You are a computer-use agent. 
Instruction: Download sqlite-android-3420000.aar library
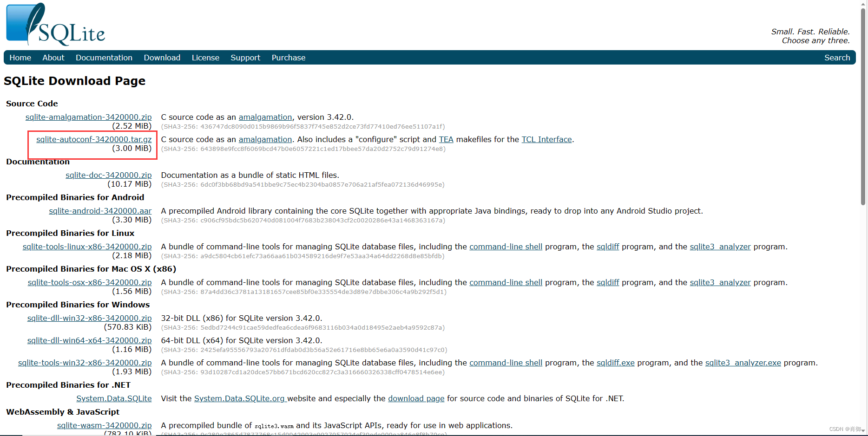click(x=100, y=211)
